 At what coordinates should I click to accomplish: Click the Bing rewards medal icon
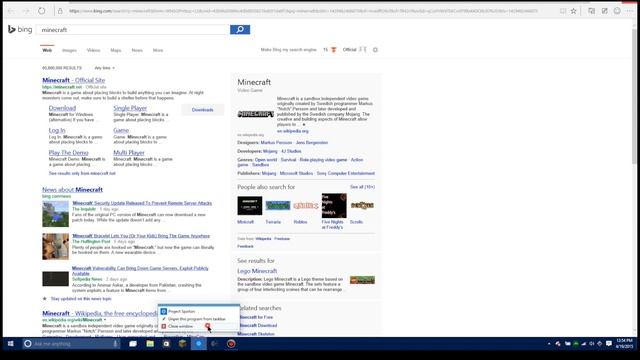coord(333,50)
